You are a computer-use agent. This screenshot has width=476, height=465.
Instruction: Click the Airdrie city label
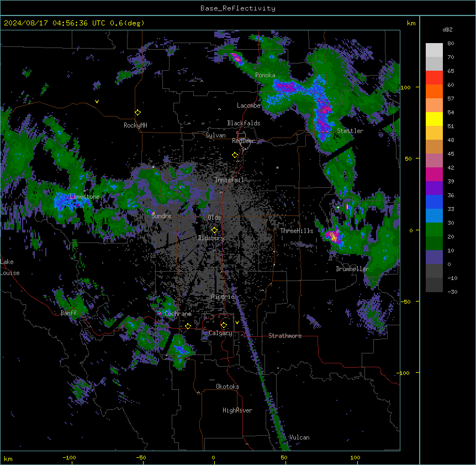click(223, 297)
